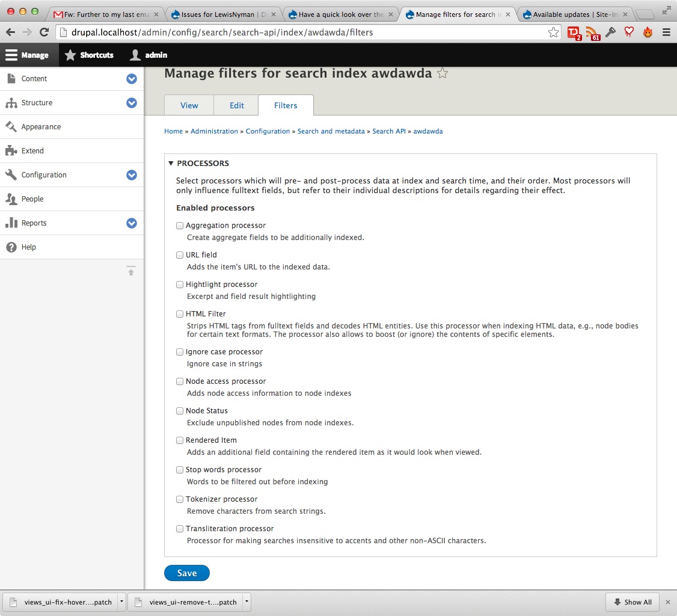Click the Extend puzzle piece icon
The image size is (677, 616).
point(11,151)
